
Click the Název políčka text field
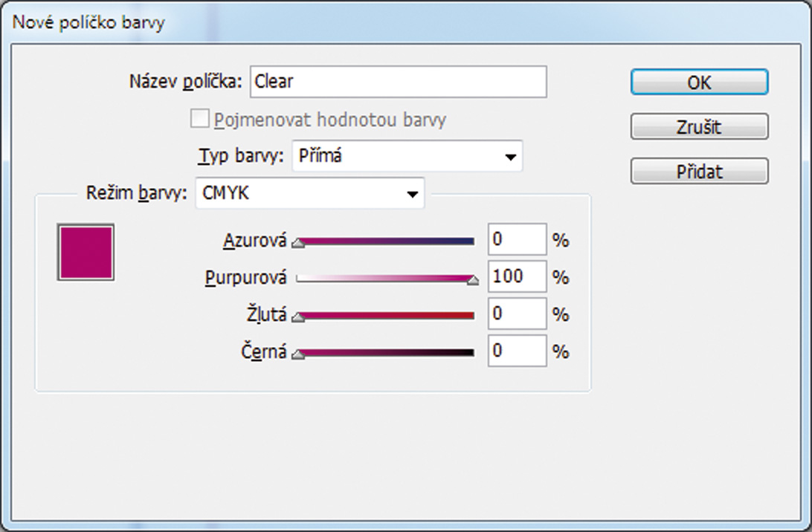(x=399, y=82)
